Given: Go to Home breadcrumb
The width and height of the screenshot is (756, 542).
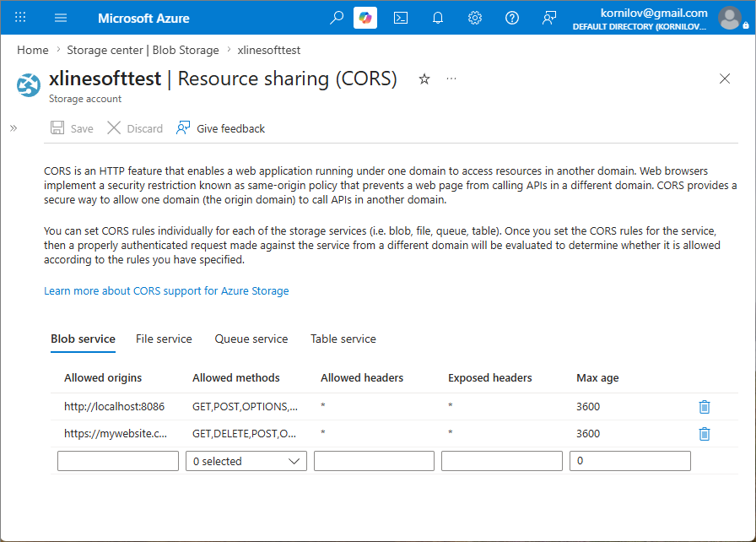Looking at the screenshot, I should 33,50.
